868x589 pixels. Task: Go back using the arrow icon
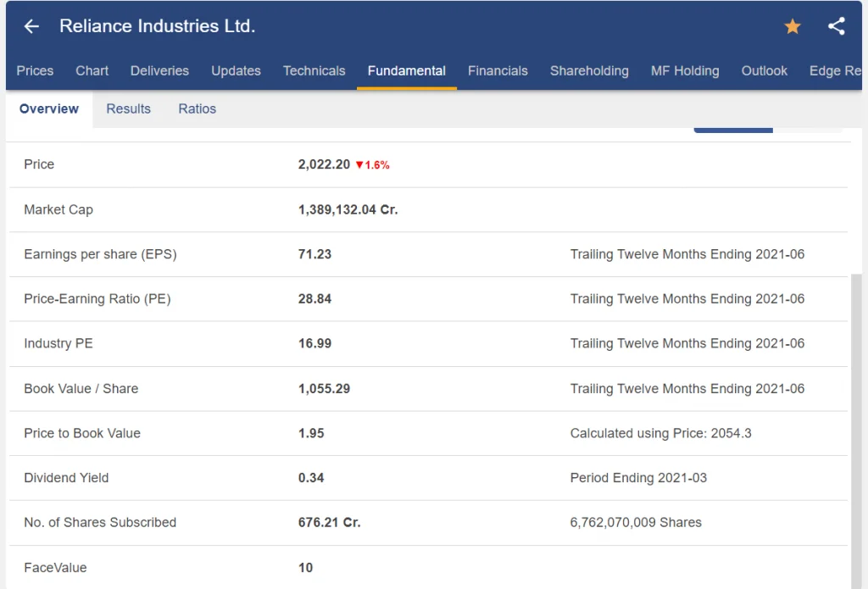31,26
